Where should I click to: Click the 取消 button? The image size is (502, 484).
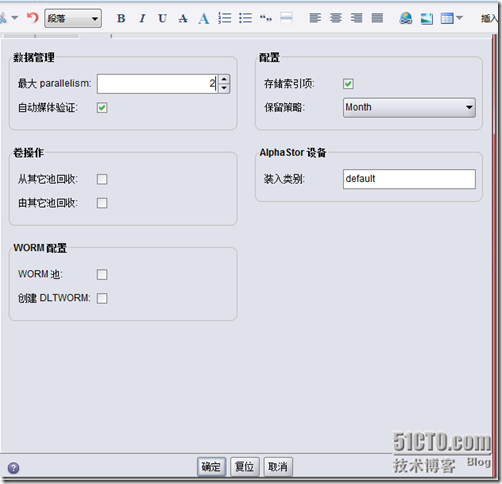(278, 467)
